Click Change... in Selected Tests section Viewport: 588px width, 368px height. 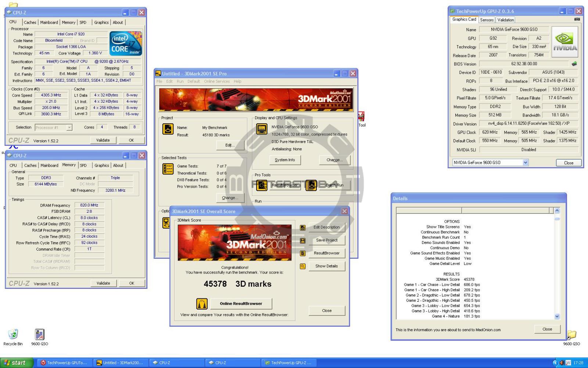(230, 198)
